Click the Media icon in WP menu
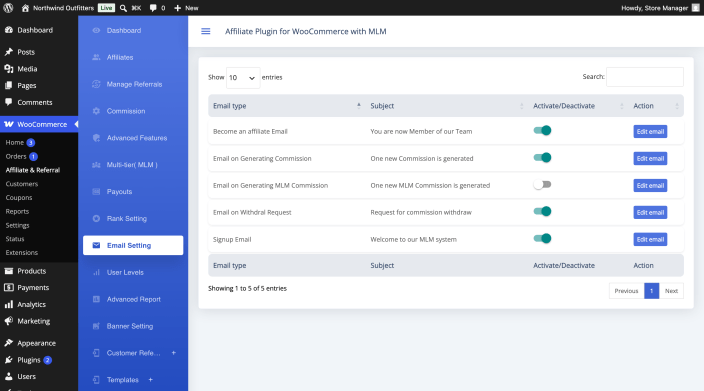The width and height of the screenshot is (704, 391). click(x=9, y=69)
